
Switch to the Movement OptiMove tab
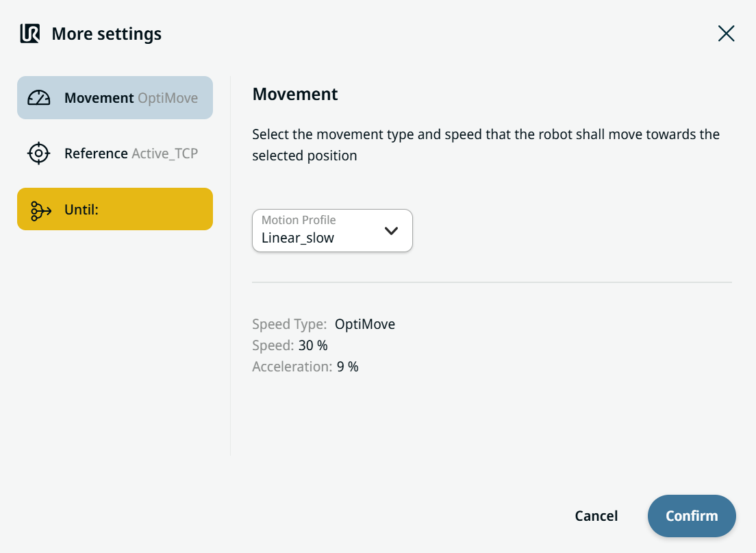click(x=115, y=97)
